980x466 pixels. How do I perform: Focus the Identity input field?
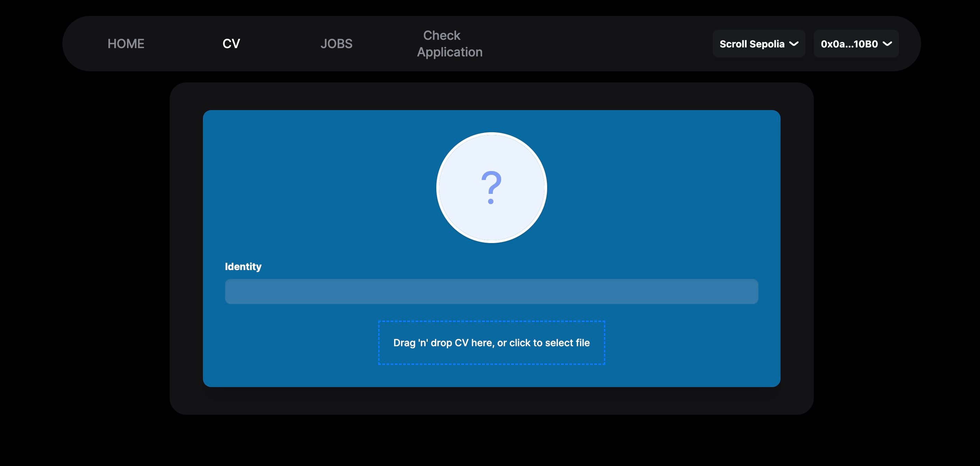491,292
